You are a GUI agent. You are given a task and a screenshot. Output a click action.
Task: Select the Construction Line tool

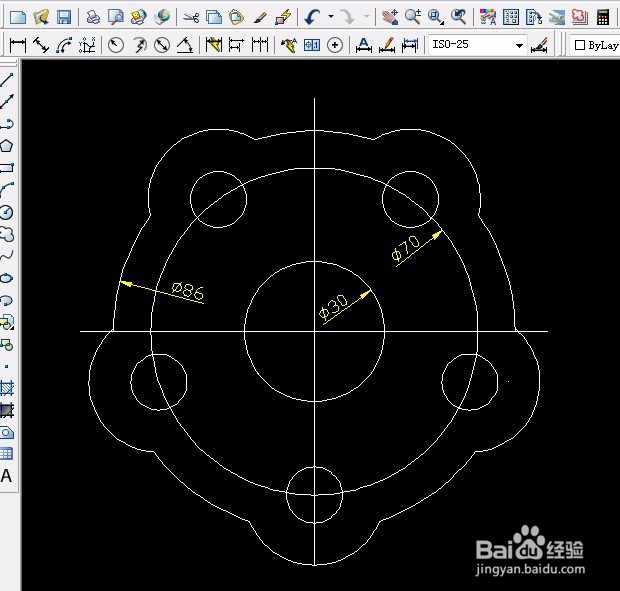point(7,102)
